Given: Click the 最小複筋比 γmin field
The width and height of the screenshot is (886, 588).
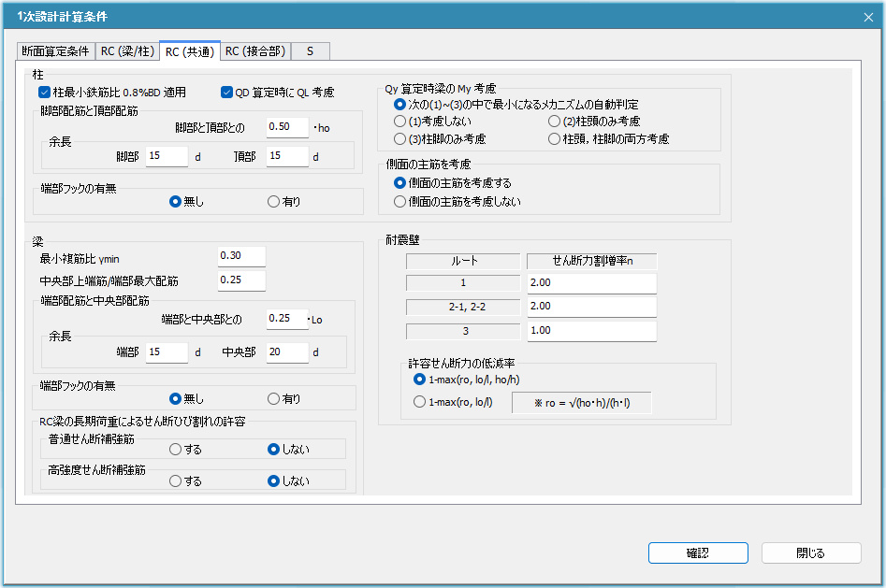Looking at the screenshot, I should point(241,256).
